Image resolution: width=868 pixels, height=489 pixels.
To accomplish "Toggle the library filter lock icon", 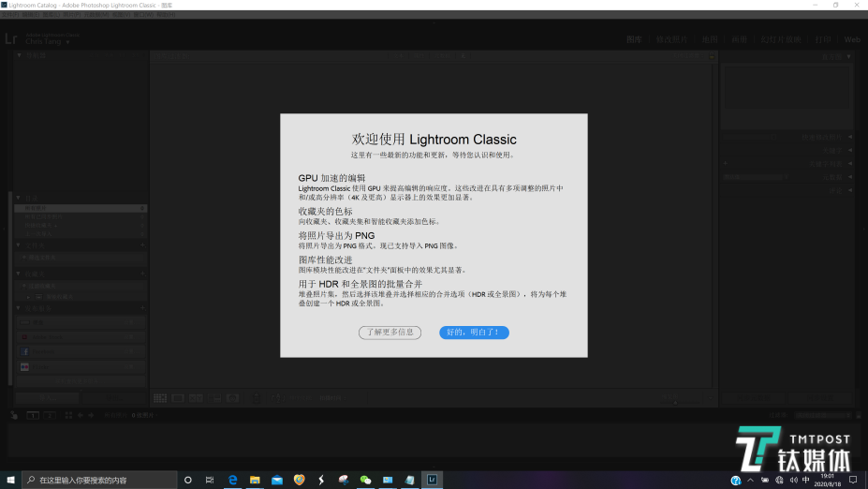I will pos(713,56).
